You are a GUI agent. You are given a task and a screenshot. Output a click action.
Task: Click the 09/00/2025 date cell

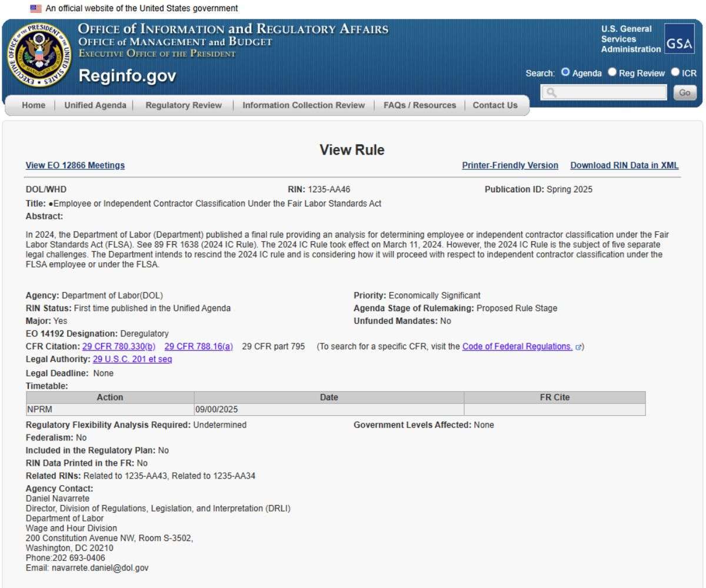pyautogui.click(x=329, y=409)
